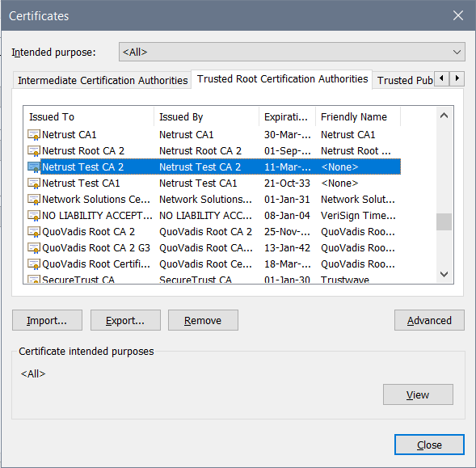Screen dimensions: 476x468
Task: Click the certificate icon beside NO LIABILITY ACCEPT...
Action: (x=34, y=215)
